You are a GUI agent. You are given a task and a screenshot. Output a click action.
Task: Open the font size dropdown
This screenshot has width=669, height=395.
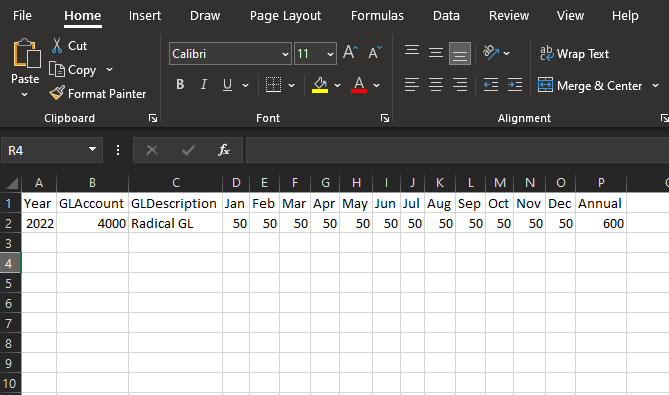(330, 54)
